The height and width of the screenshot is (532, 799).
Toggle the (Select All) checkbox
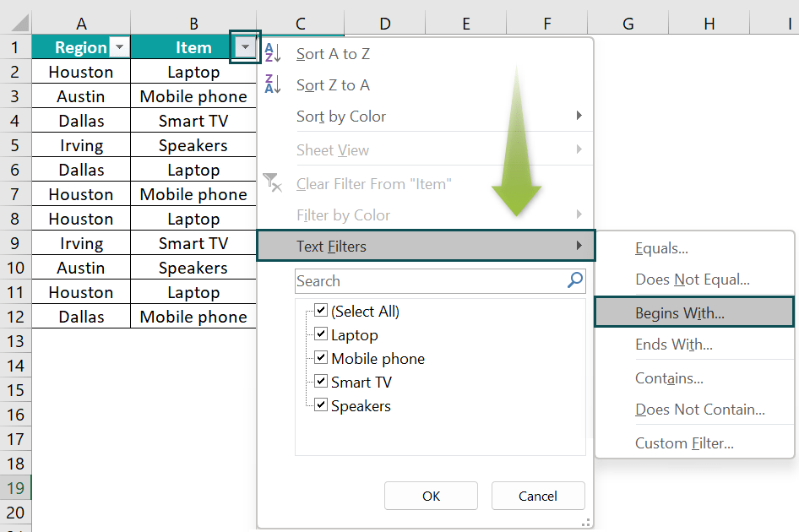[x=320, y=311]
